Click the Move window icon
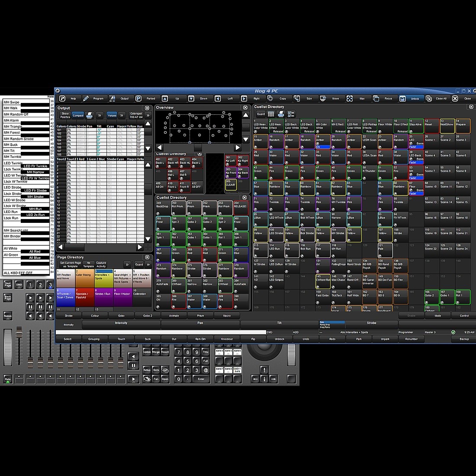The height and width of the screenshot is (476, 476). click(323, 98)
